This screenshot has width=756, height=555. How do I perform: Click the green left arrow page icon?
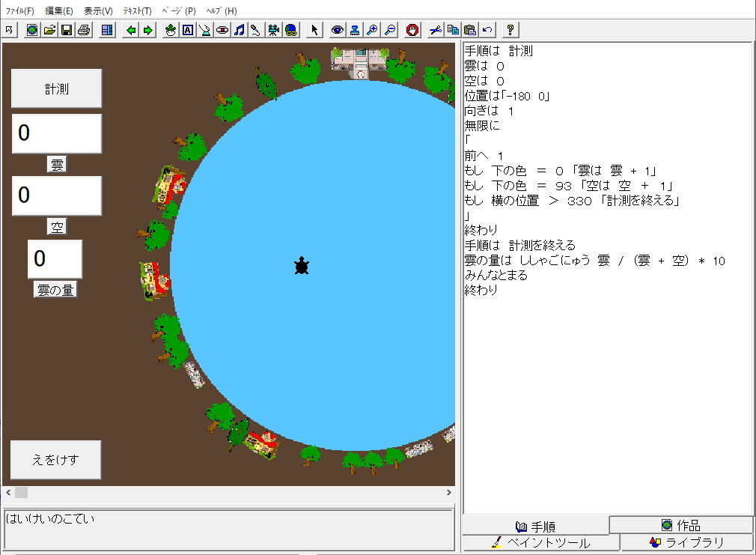coord(131,30)
